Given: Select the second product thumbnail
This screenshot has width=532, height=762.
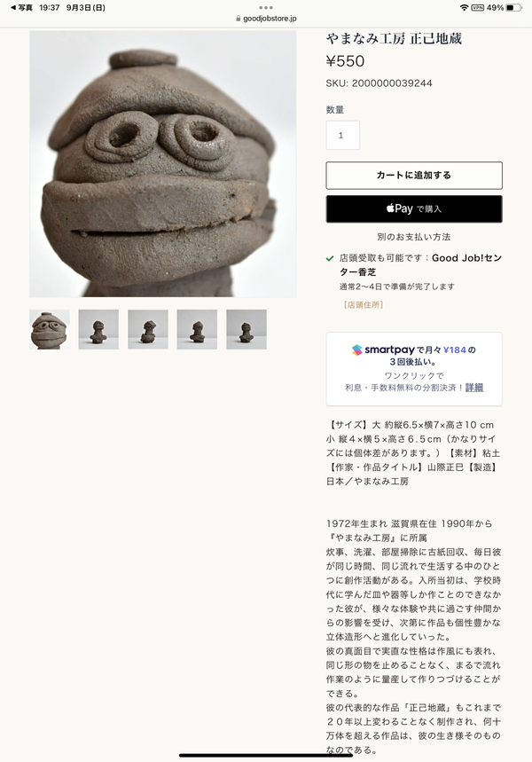Looking at the screenshot, I should coord(98,329).
